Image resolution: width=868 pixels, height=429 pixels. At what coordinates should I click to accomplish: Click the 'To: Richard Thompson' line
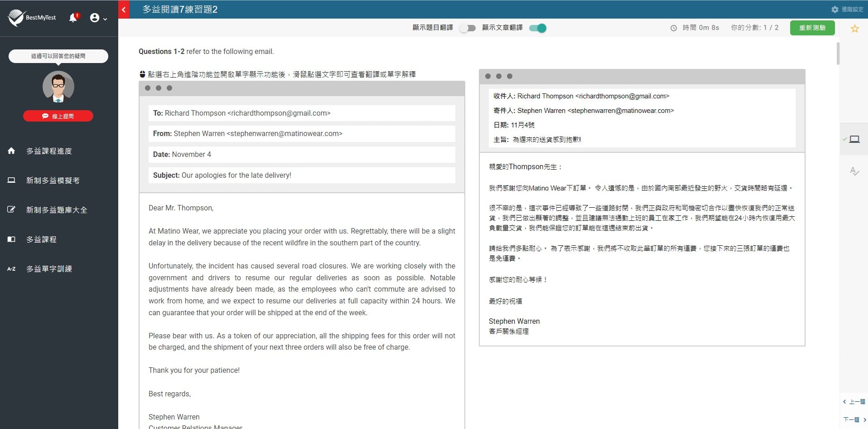(302, 113)
